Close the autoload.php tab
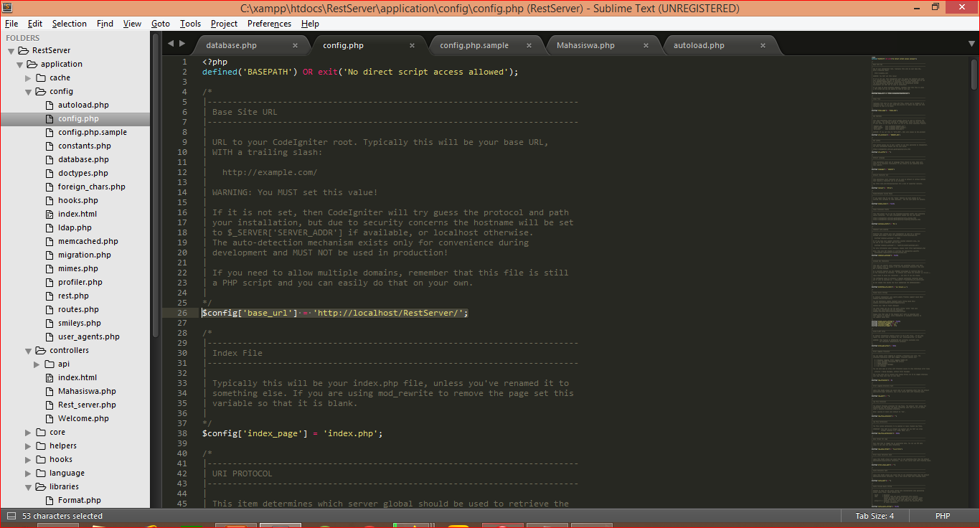 click(763, 45)
